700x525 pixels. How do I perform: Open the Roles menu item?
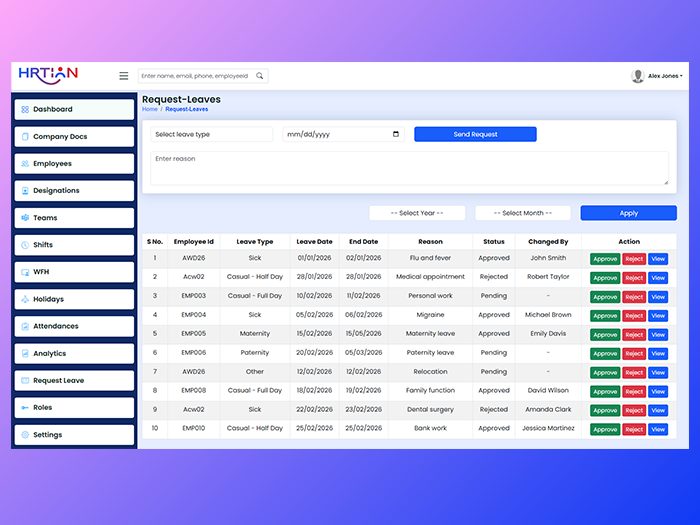click(74, 408)
